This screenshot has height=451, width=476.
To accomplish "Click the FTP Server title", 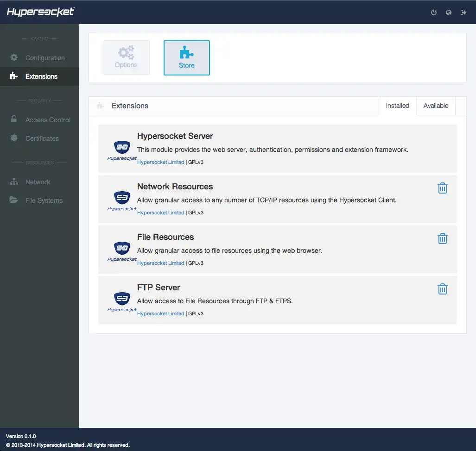I will (x=159, y=288).
